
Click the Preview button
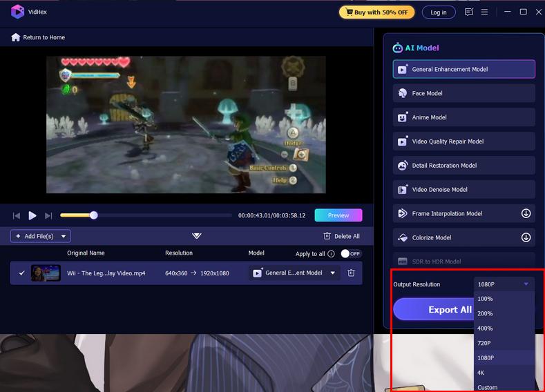(338, 215)
